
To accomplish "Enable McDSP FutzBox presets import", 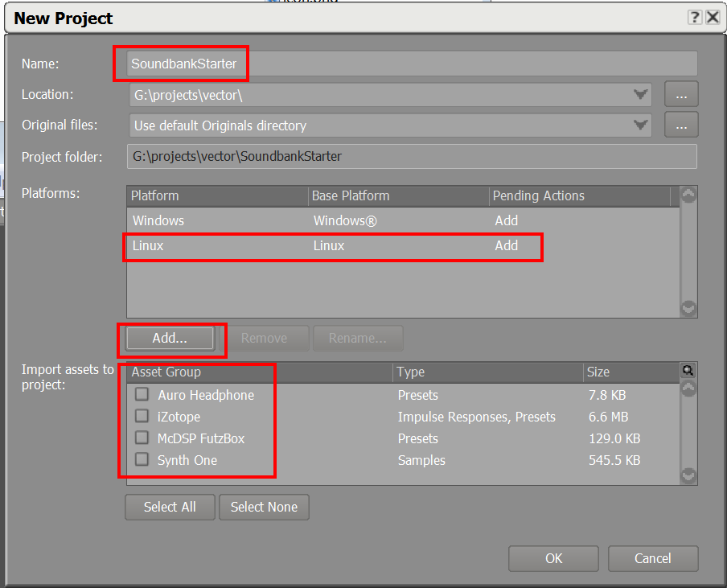I will [x=142, y=438].
